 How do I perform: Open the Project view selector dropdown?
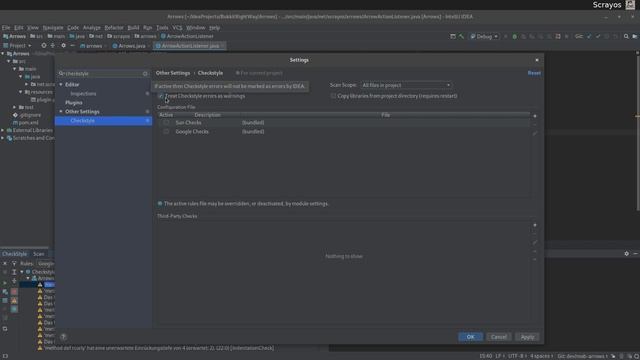(x=17, y=46)
